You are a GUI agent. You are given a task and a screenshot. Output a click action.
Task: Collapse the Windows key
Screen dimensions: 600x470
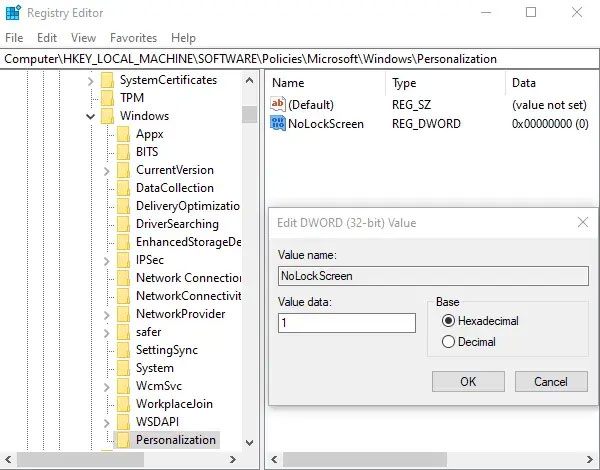[91, 116]
